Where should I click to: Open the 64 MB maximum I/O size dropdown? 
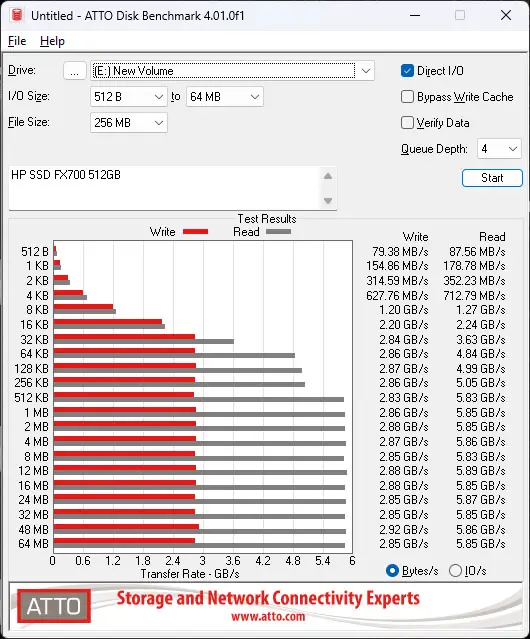click(224, 97)
